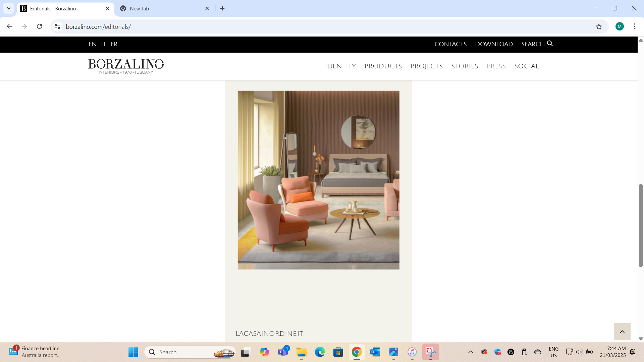
Task: Open the site SEARCH with magnifier
Action: coord(537,44)
